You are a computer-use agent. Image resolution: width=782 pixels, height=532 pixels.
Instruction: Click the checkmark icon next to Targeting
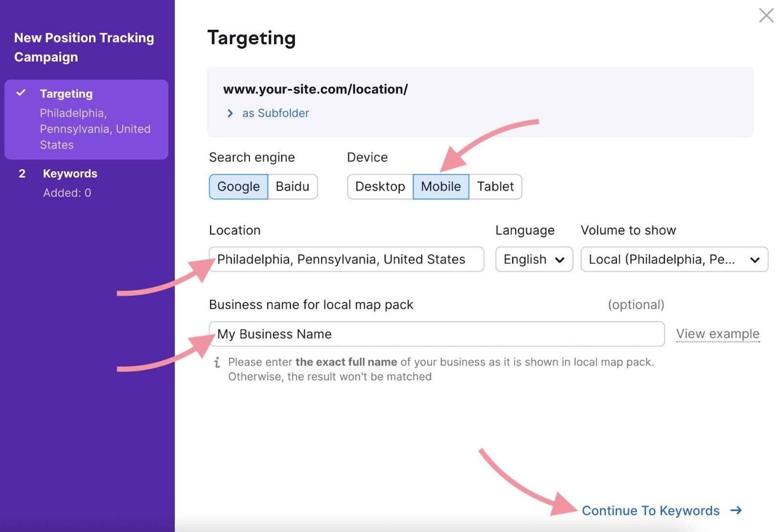click(21, 93)
